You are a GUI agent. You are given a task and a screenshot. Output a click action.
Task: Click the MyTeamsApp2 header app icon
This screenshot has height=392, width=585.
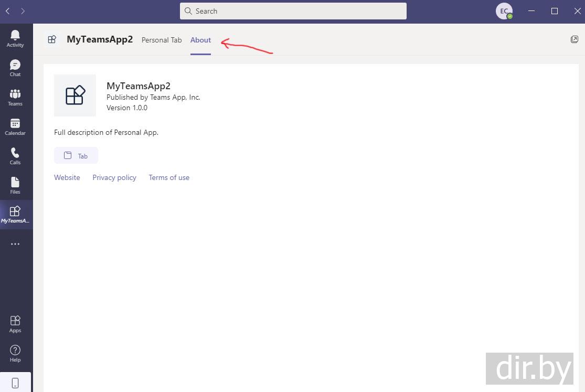click(52, 39)
